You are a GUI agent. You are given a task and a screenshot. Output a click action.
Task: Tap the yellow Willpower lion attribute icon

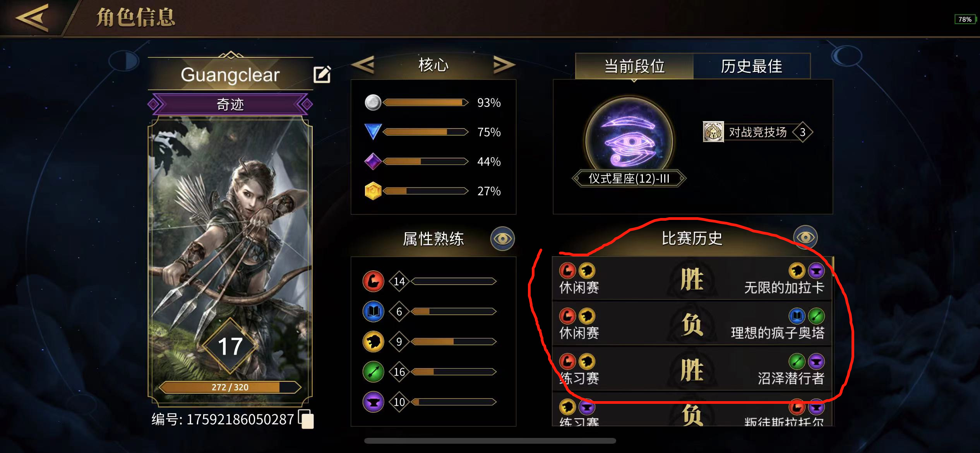(373, 341)
